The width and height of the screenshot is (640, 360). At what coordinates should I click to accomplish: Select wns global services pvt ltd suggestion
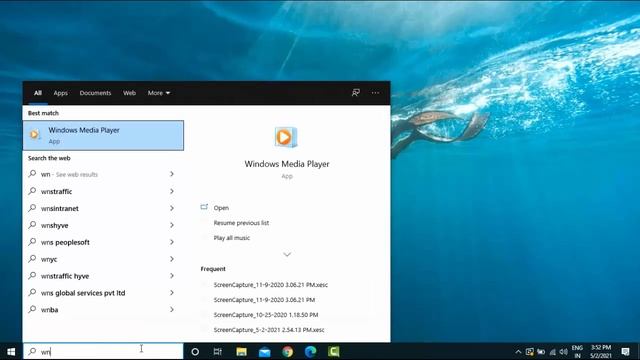96,293
